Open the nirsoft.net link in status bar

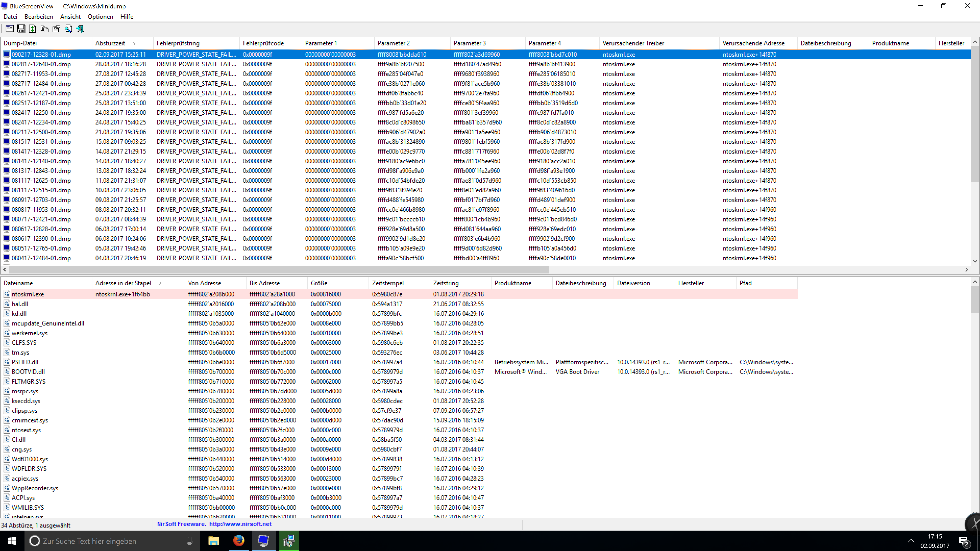(240, 524)
